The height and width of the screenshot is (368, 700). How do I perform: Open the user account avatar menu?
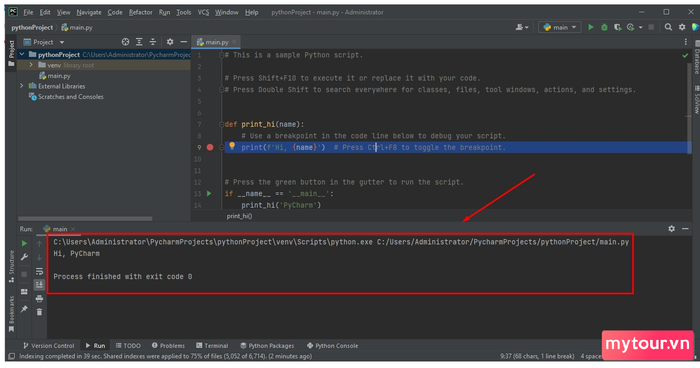point(522,27)
